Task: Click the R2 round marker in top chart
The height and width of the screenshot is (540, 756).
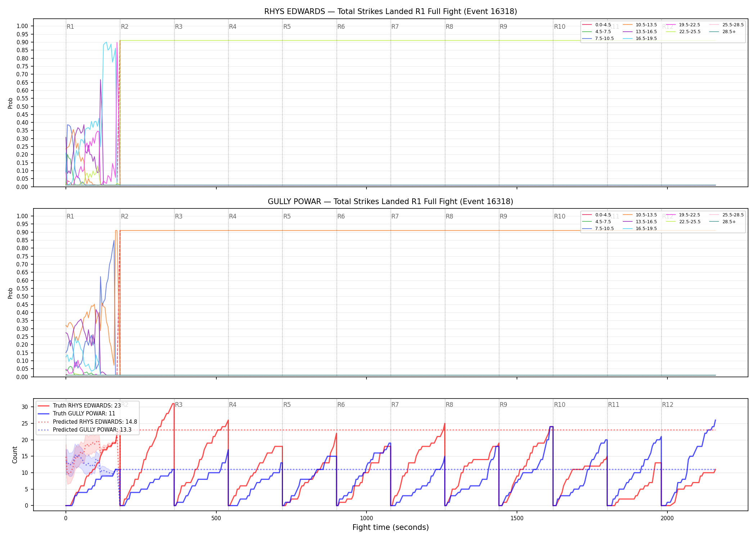Action: tap(125, 27)
